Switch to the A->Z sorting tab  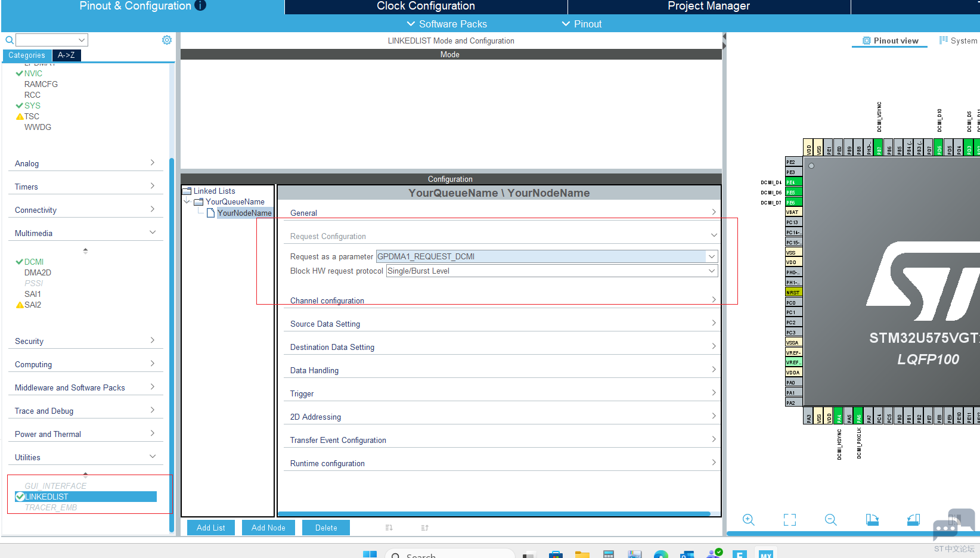coord(66,55)
